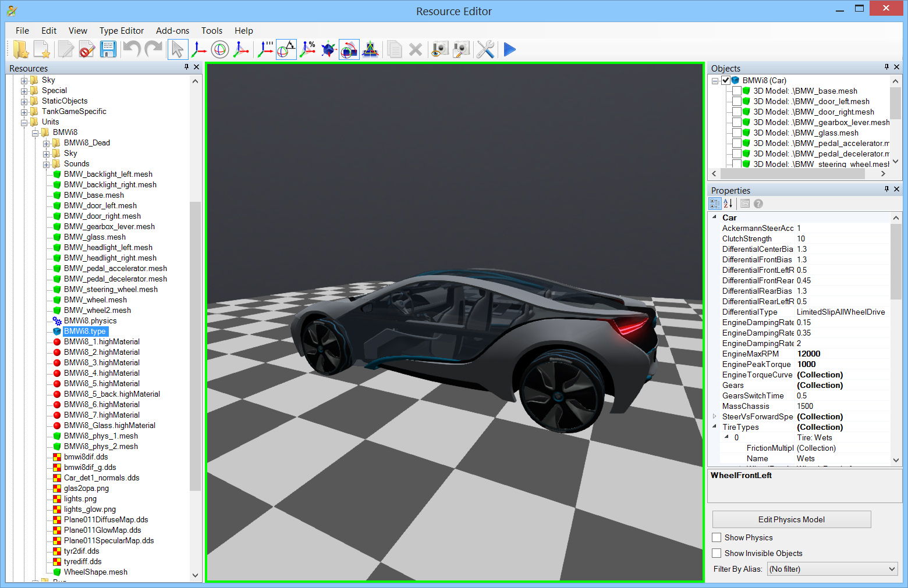Click the EngineMaxRPM value 12000
Viewport: 908px width, 588px height.
coord(808,354)
